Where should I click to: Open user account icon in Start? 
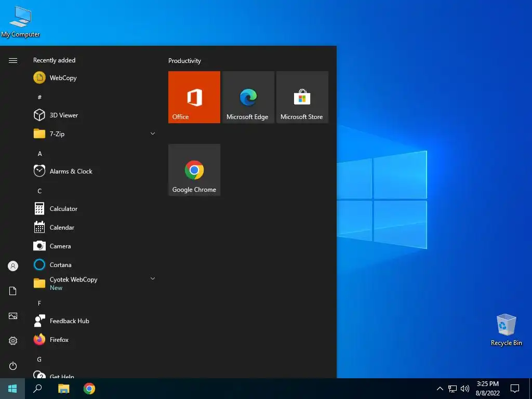click(x=13, y=266)
